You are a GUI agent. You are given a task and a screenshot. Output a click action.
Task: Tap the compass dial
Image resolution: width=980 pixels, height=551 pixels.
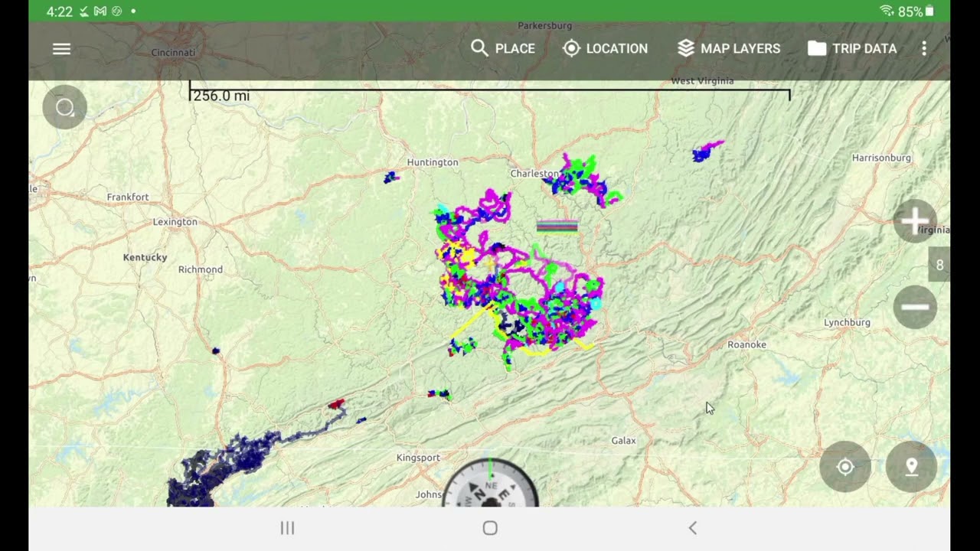[x=491, y=484]
